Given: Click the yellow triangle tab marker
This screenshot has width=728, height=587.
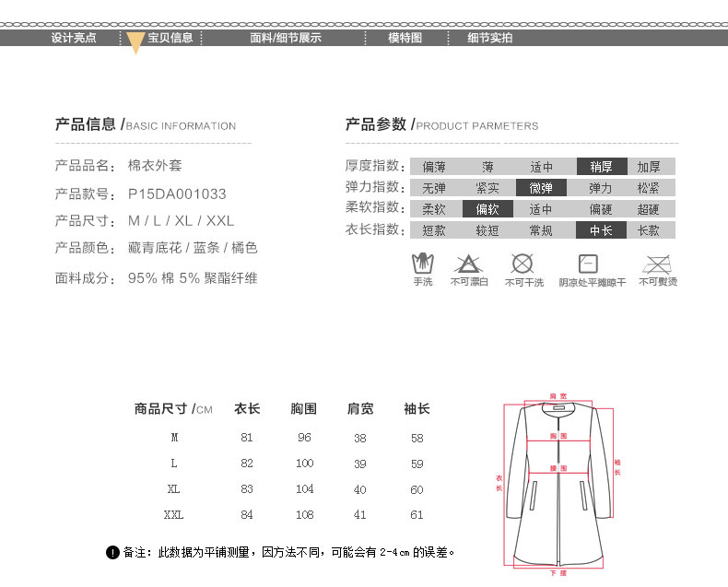Looking at the screenshot, I should (x=135, y=43).
